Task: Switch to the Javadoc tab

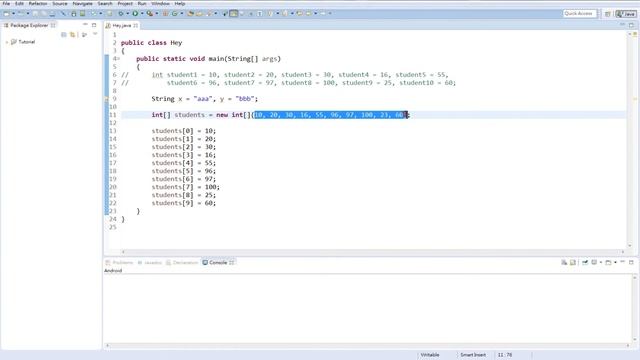Action: click(150, 262)
